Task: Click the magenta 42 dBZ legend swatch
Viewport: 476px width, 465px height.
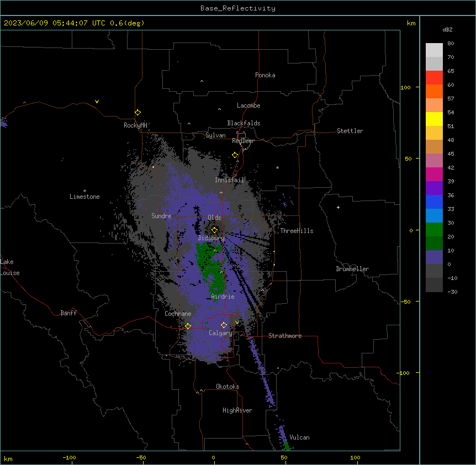Action: click(x=434, y=174)
